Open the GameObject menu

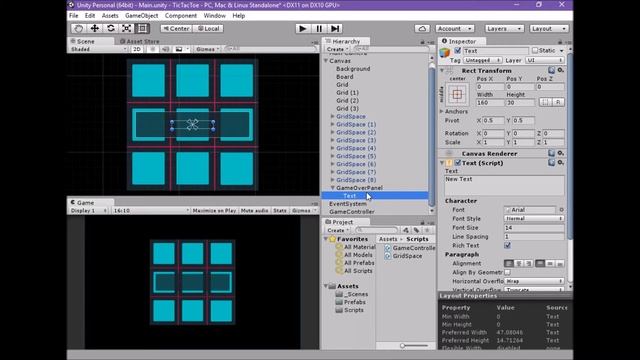point(142,16)
